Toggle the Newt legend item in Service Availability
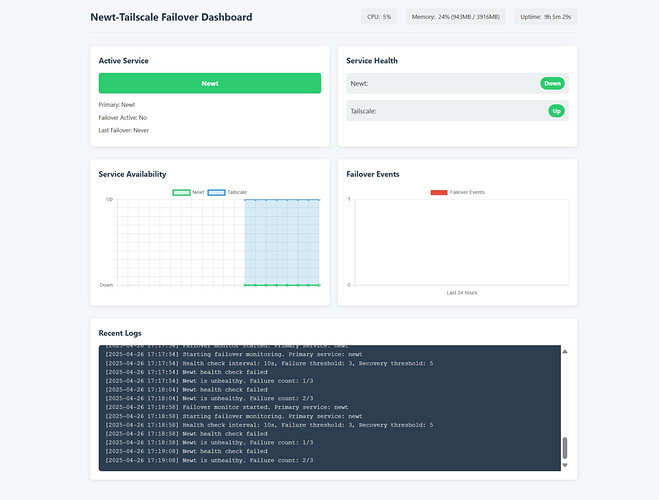The image size is (659, 500). pyautogui.click(x=188, y=192)
